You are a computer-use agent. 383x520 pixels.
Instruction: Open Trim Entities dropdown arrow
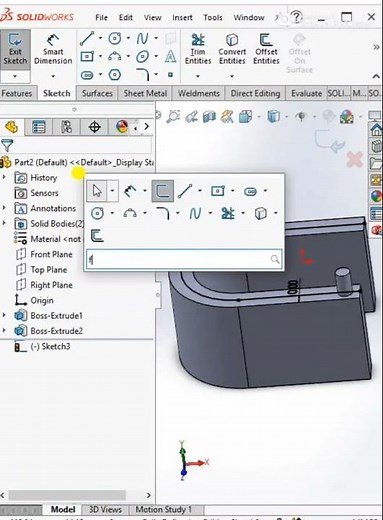pyautogui.click(x=198, y=76)
